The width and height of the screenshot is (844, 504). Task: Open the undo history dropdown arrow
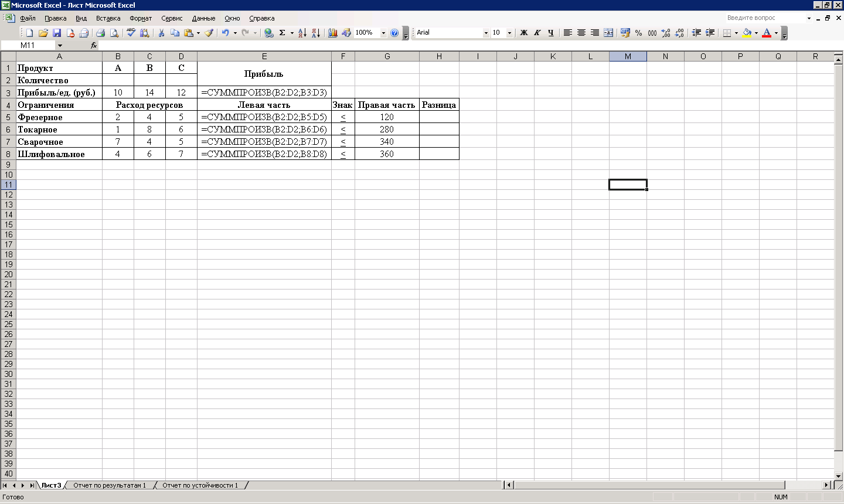[x=235, y=33]
